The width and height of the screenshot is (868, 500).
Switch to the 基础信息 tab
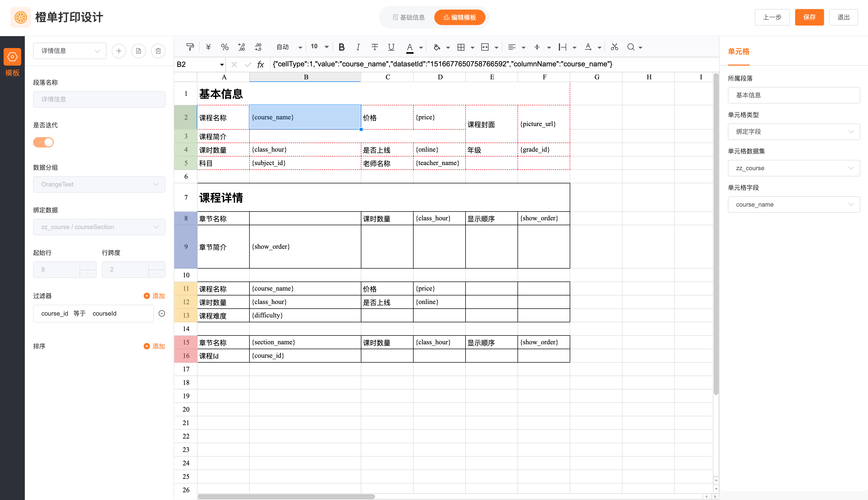(x=409, y=17)
